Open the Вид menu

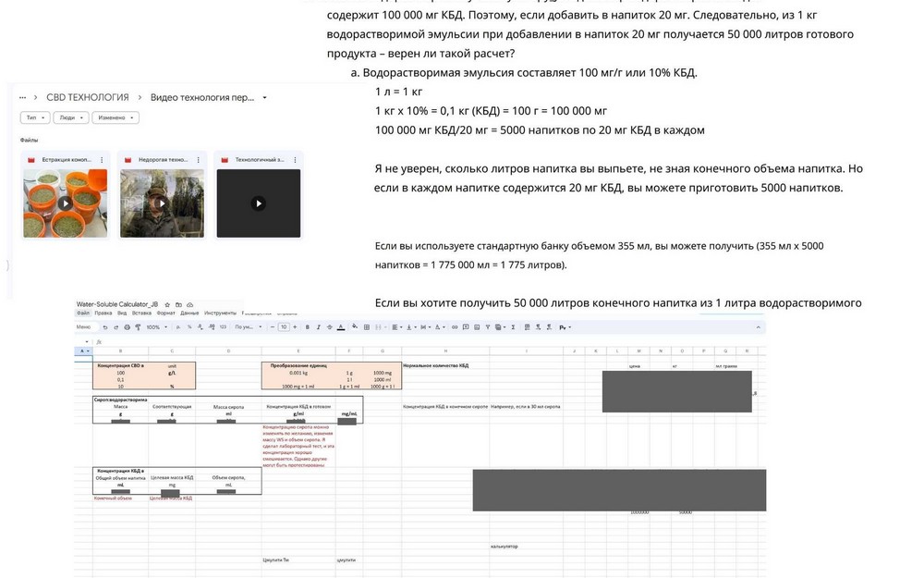tap(122, 314)
